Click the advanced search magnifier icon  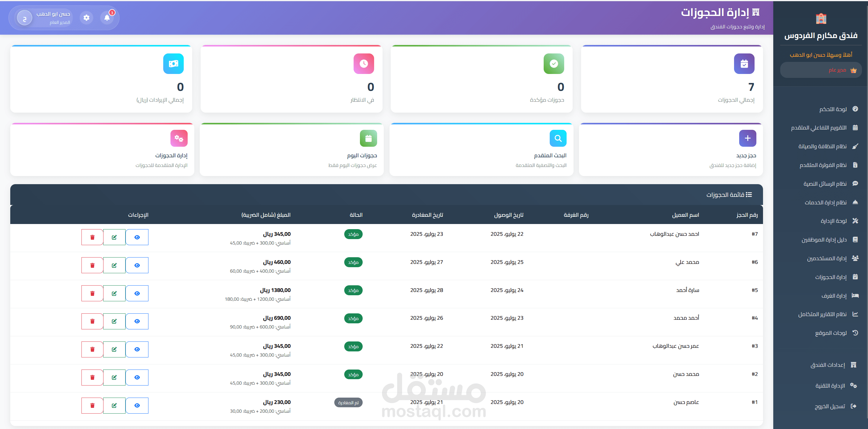(558, 138)
